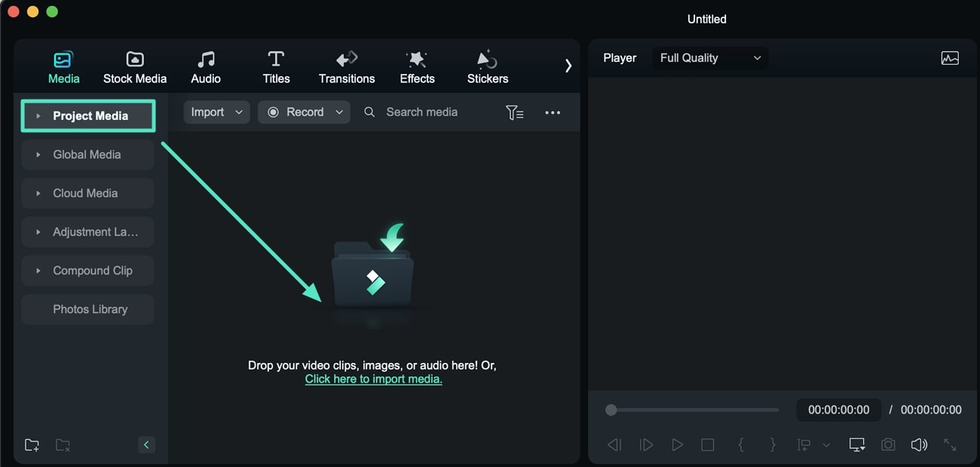Select Cloud Media label
The height and width of the screenshot is (467, 980).
pyautogui.click(x=85, y=193)
